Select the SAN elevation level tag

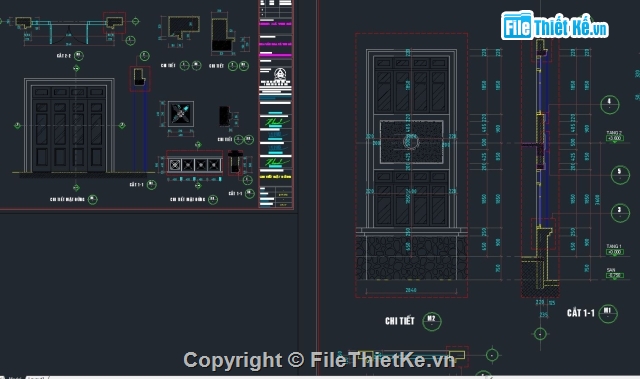click(614, 273)
